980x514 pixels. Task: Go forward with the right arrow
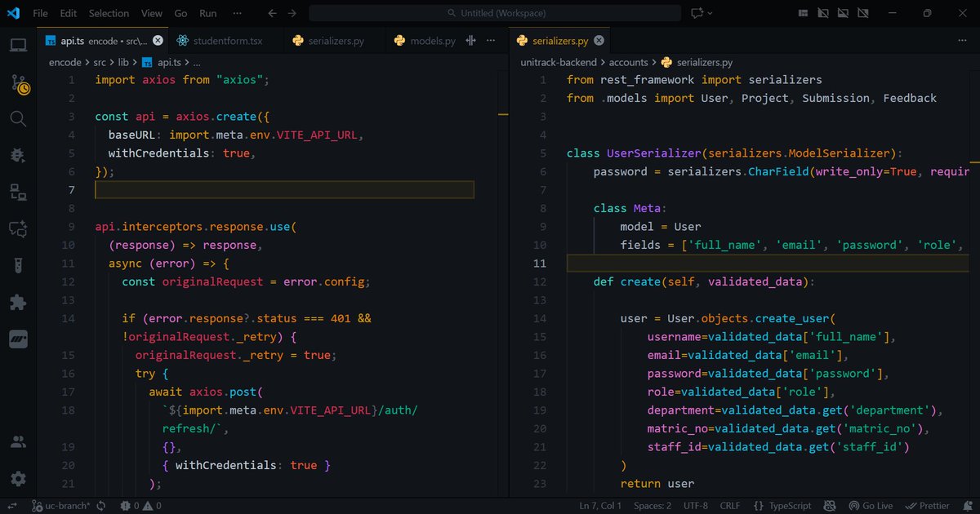(x=292, y=13)
